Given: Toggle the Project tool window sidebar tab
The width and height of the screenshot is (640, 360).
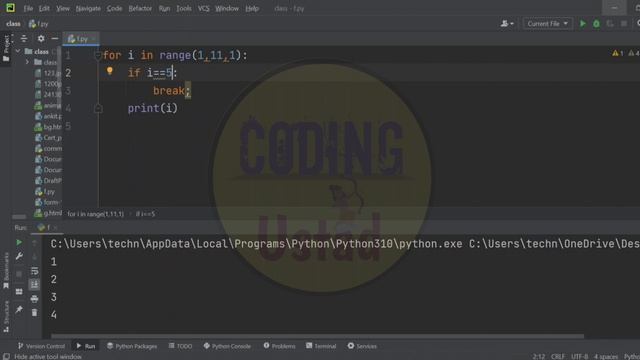Looking at the screenshot, I should 6,48.
